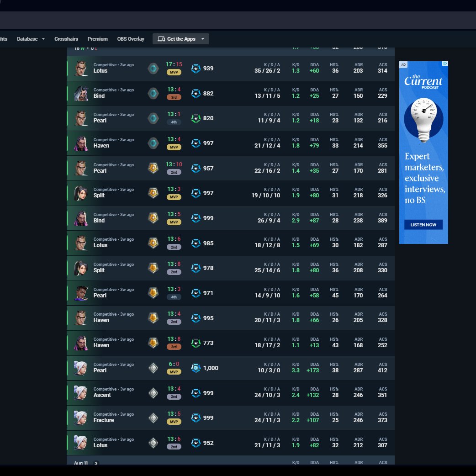Click the rank badge on the 17:15 Lotus match
The image size is (476, 476).
pos(153,68)
